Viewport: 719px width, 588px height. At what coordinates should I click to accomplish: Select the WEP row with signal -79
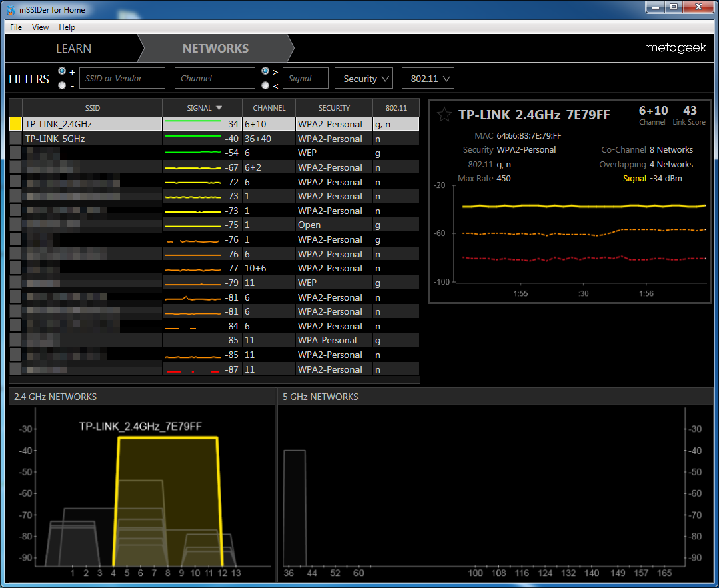214,283
